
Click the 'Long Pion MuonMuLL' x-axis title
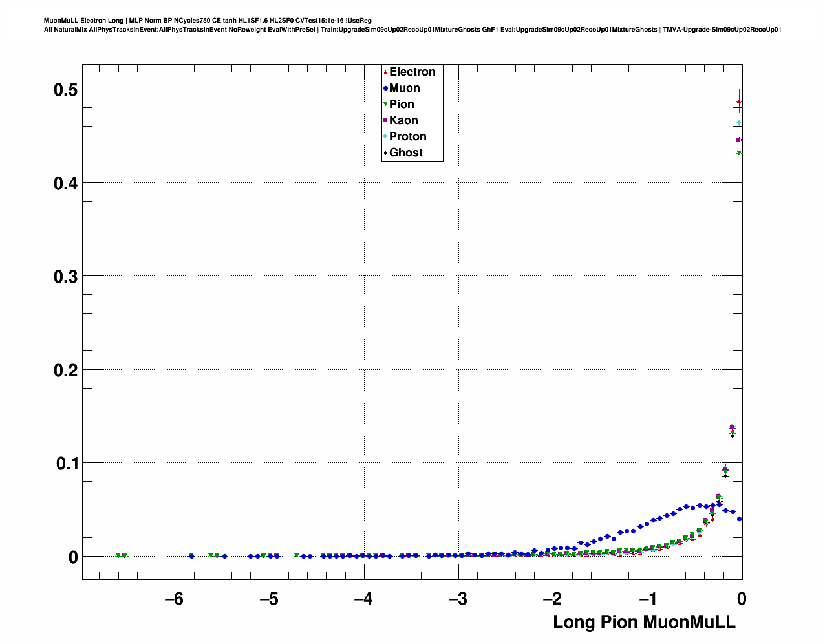(x=644, y=622)
